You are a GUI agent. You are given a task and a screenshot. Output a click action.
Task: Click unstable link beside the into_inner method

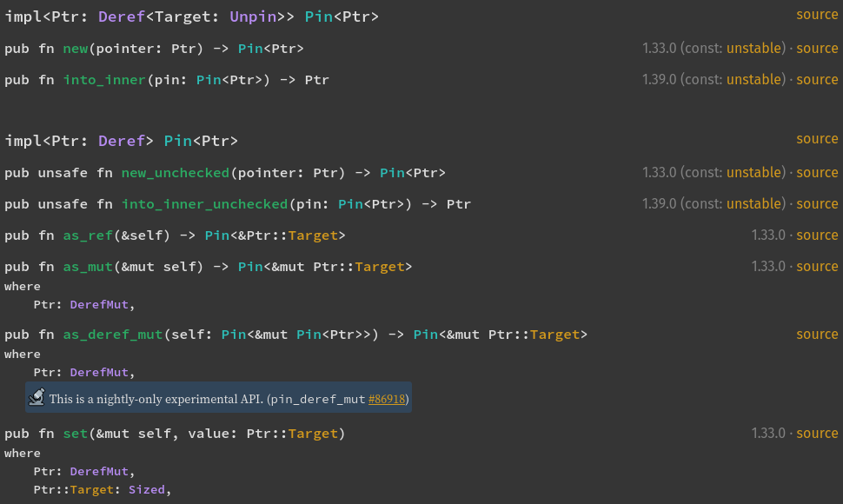(x=753, y=80)
